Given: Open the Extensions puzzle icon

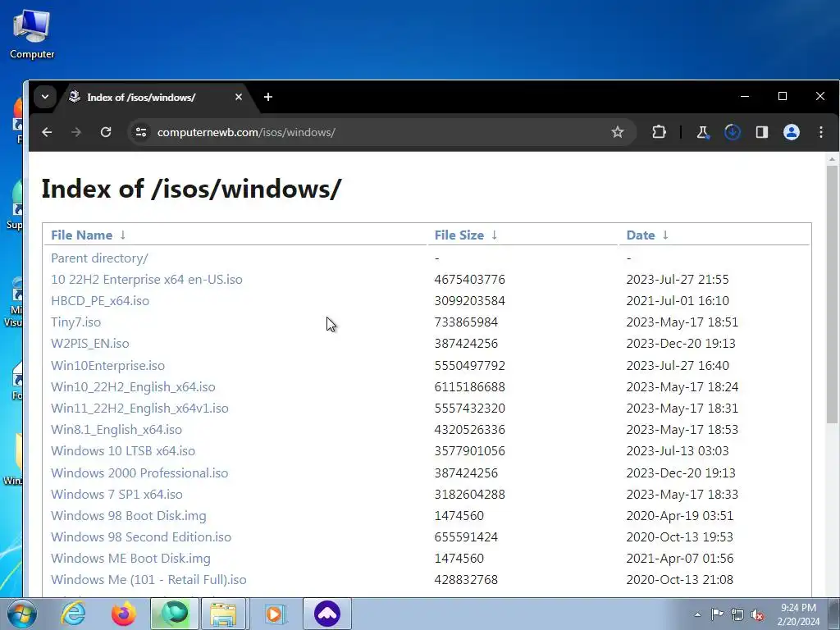Looking at the screenshot, I should [659, 132].
